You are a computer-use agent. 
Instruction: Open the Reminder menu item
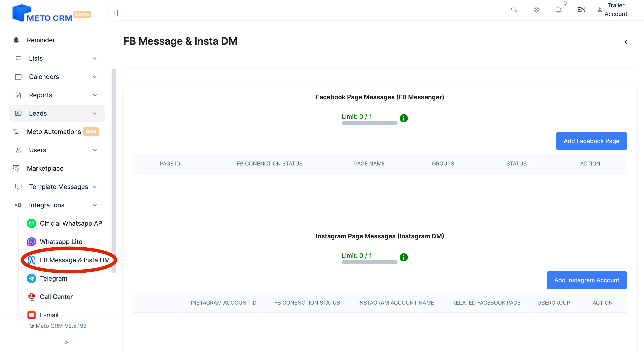point(41,40)
